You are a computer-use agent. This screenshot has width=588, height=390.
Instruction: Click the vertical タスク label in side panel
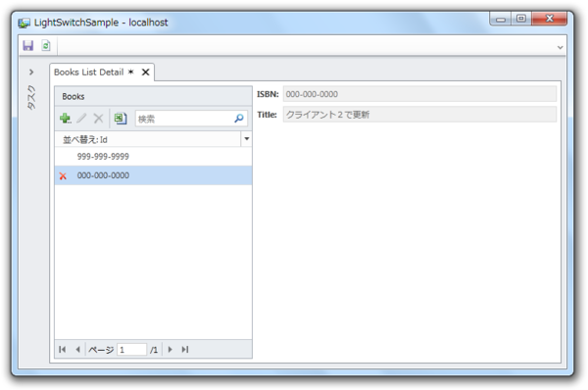click(x=31, y=98)
